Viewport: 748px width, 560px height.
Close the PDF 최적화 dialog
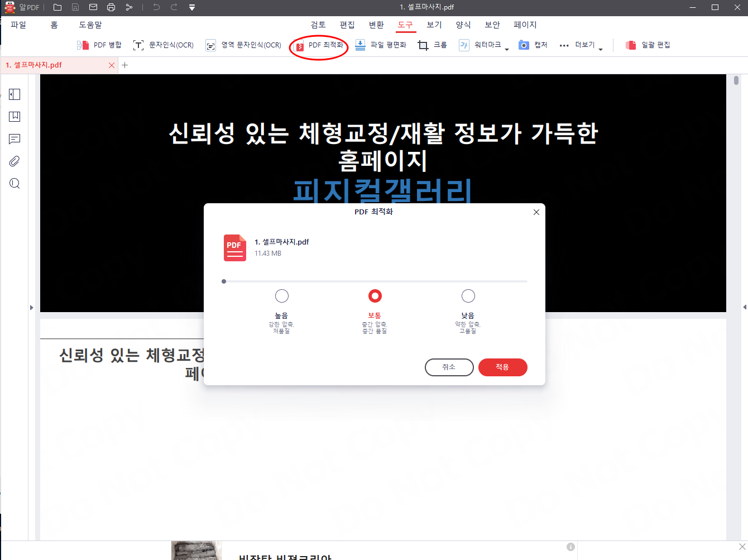click(x=536, y=212)
